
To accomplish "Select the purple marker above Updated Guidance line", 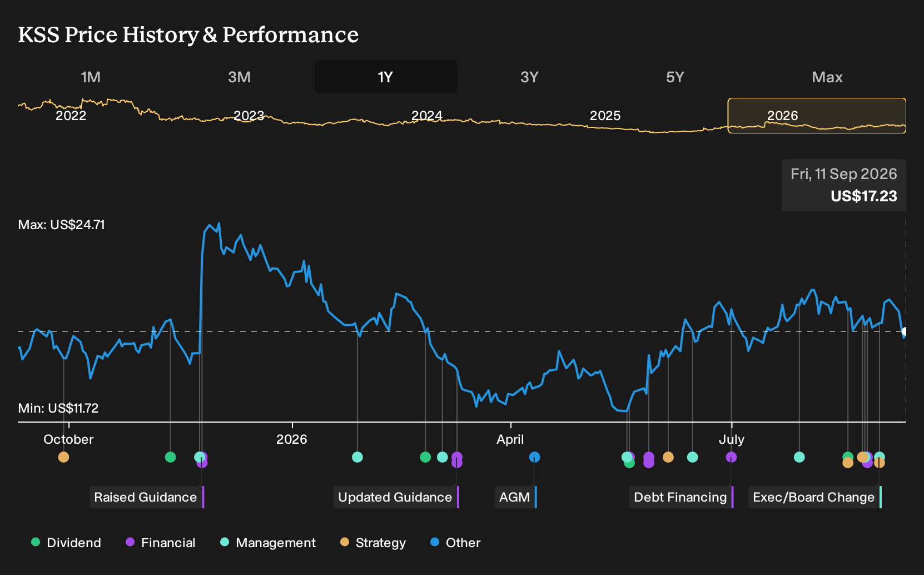I will tap(457, 457).
